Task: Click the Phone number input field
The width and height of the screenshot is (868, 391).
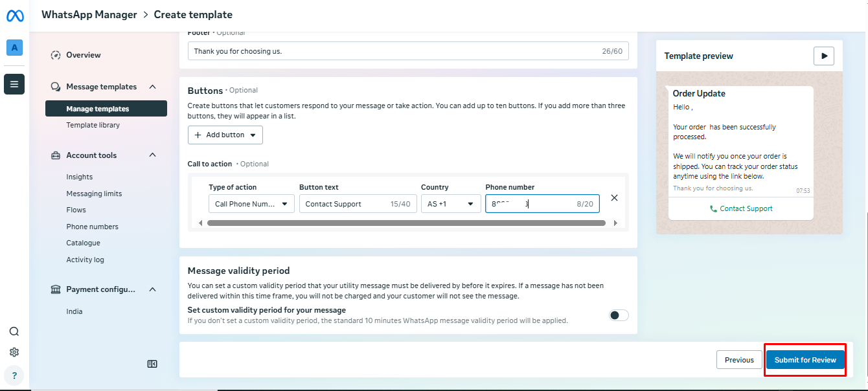Action: coord(542,204)
